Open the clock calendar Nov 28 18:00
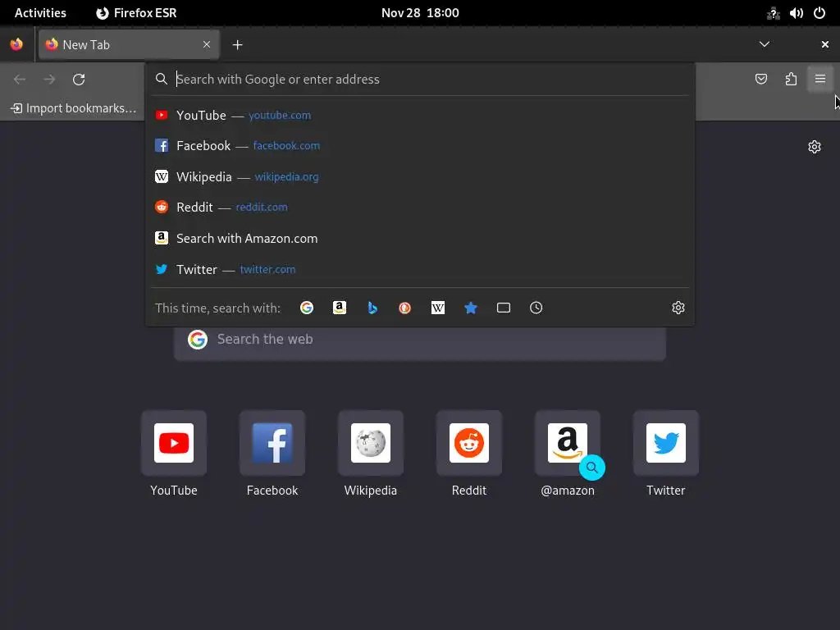The height and width of the screenshot is (630, 840). click(420, 13)
